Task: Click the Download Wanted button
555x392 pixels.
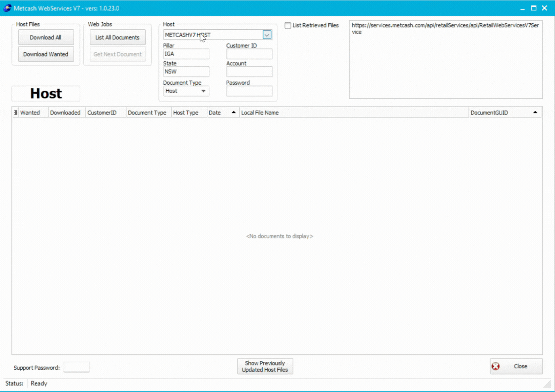Action: pyautogui.click(x=46, y=54)
